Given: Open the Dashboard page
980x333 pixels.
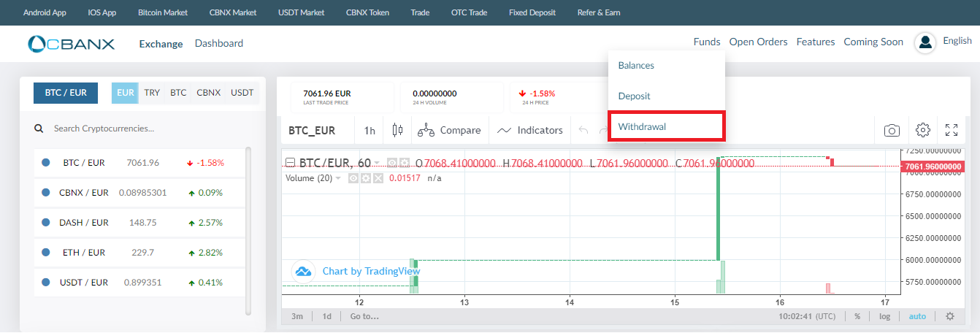Looking at the screenshot, I should 219,44.
